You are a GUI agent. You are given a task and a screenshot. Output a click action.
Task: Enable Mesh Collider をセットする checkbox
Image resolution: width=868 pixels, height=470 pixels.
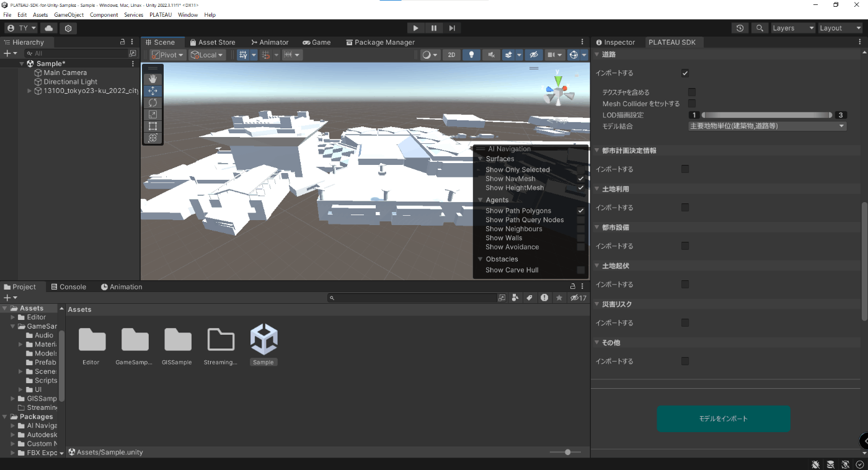click(692, 104)
